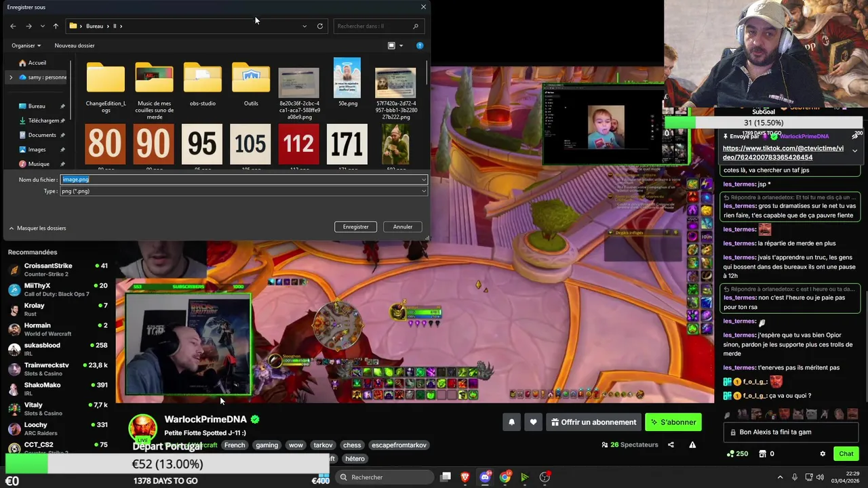Select the 112 image thumbnail
The image size is (868, 488).
pyautogui.click(x=299, y=144)
